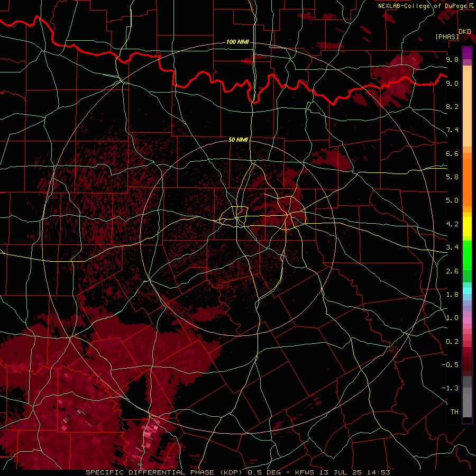Click the 5.0 scale label
Image resolution: width=476 pixels, height=476 pixels.
tap(452, 200)
